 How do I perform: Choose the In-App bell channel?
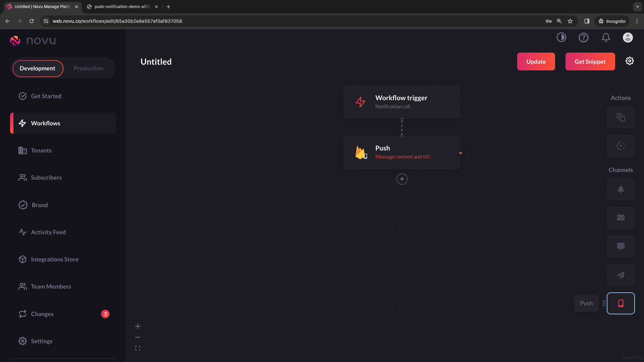click(621, 189)
